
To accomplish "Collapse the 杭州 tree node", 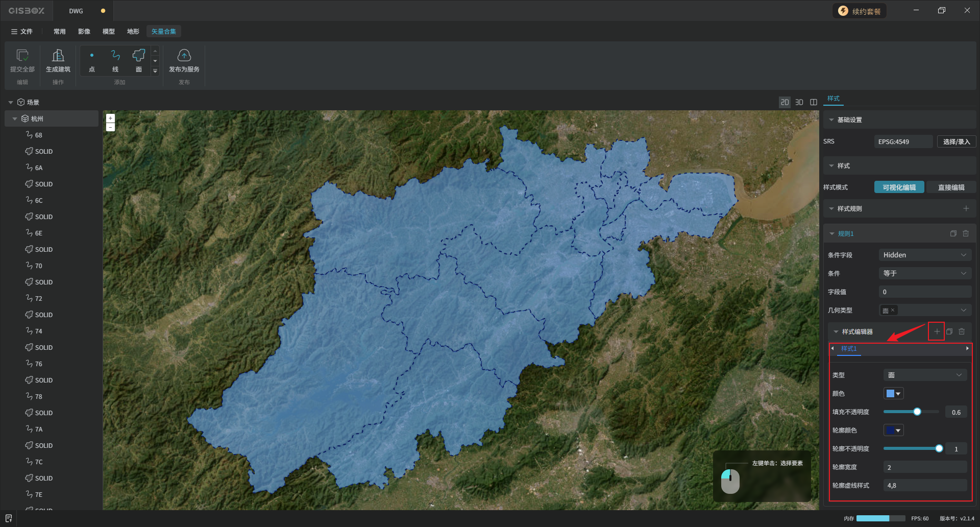I will 15,118.
